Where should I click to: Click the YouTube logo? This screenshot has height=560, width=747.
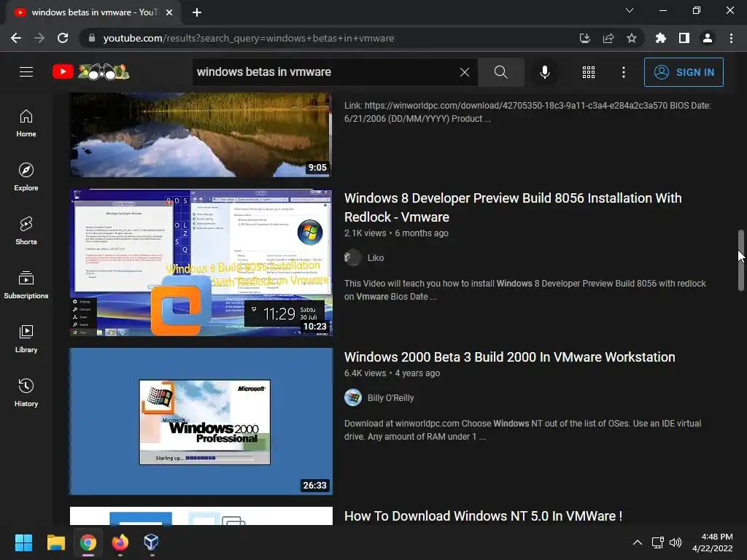point(90,72)
